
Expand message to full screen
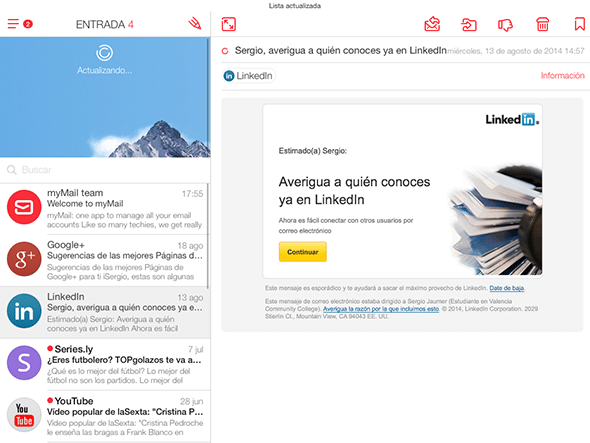click(x=229, y=24)
